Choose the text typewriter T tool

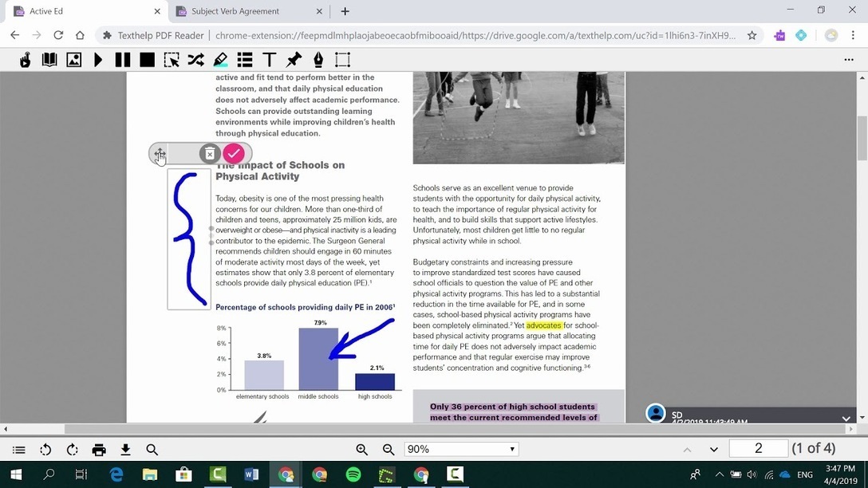[269, 60]
